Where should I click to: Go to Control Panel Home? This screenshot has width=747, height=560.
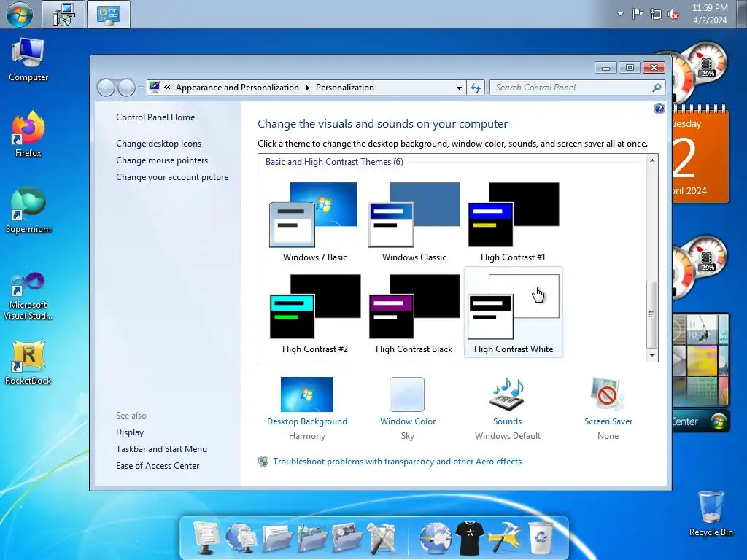tap(155, 117)
